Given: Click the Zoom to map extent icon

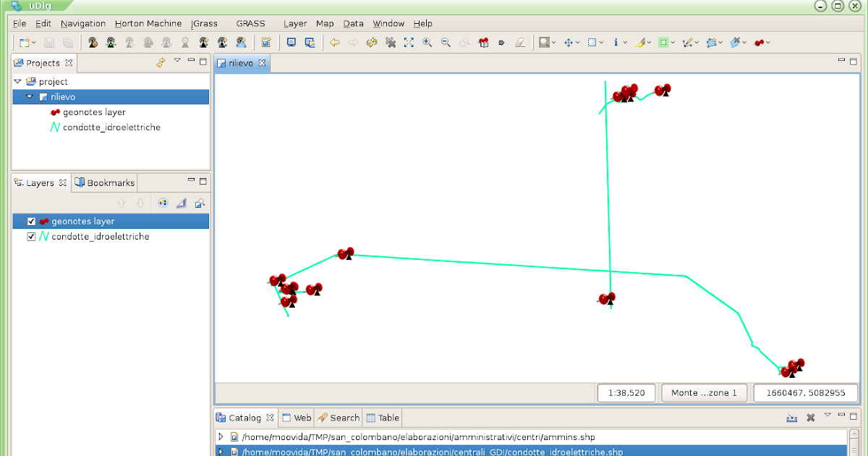Looking at the screenshot, I should pyautogui.click(x=409, y=42).
